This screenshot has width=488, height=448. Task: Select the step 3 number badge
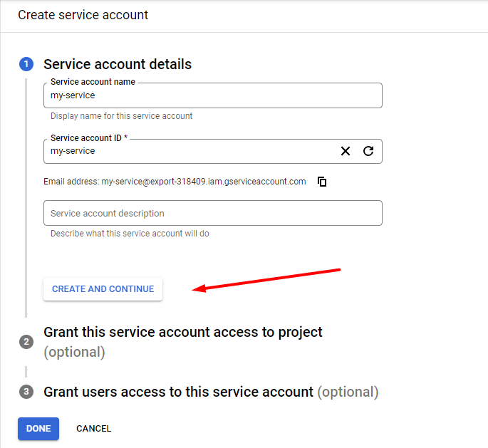point(26,392)
